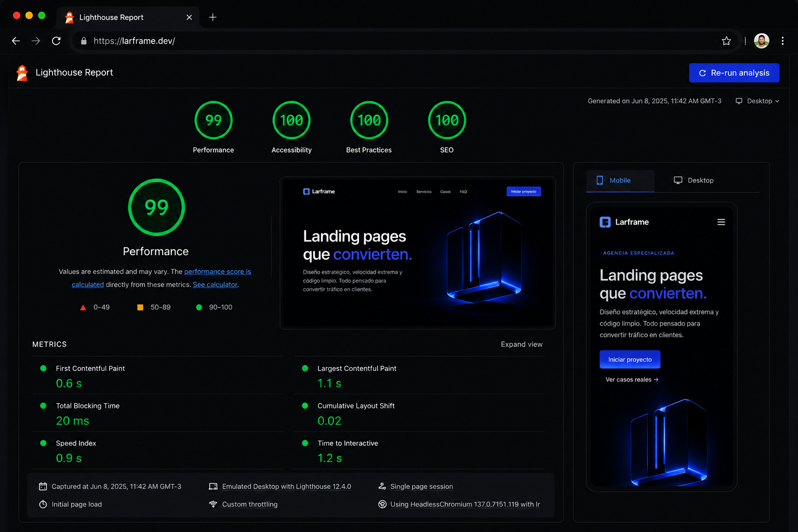Click the Time to Interactive metric

click(x=419, y=450)
